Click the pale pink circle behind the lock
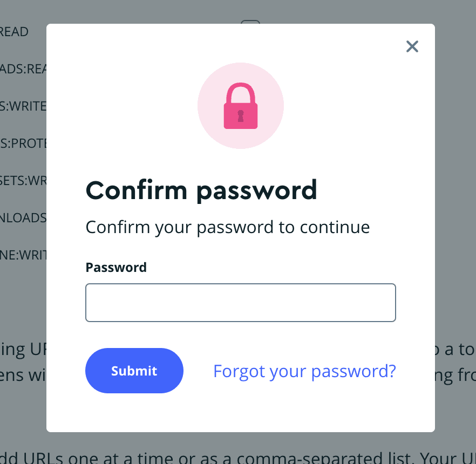The width and height of the screenshot is (476, 464). [x=241, y=106]
